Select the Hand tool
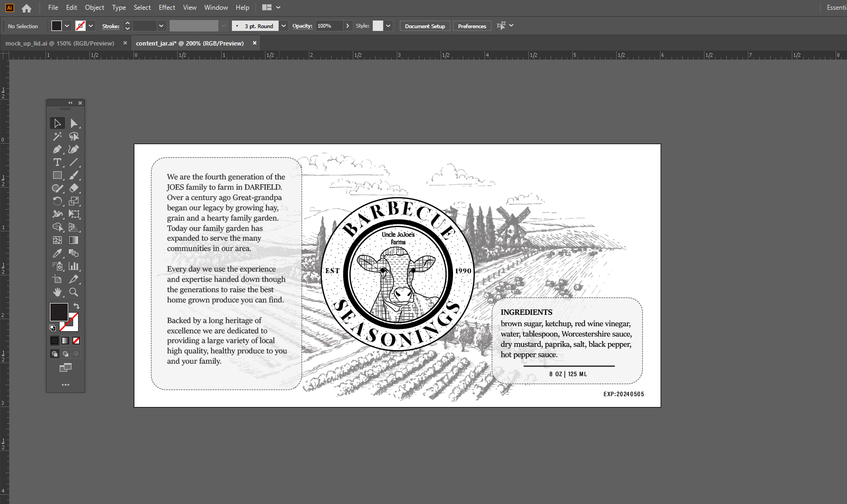Screen dimensions: 847x504 (57, 292)
